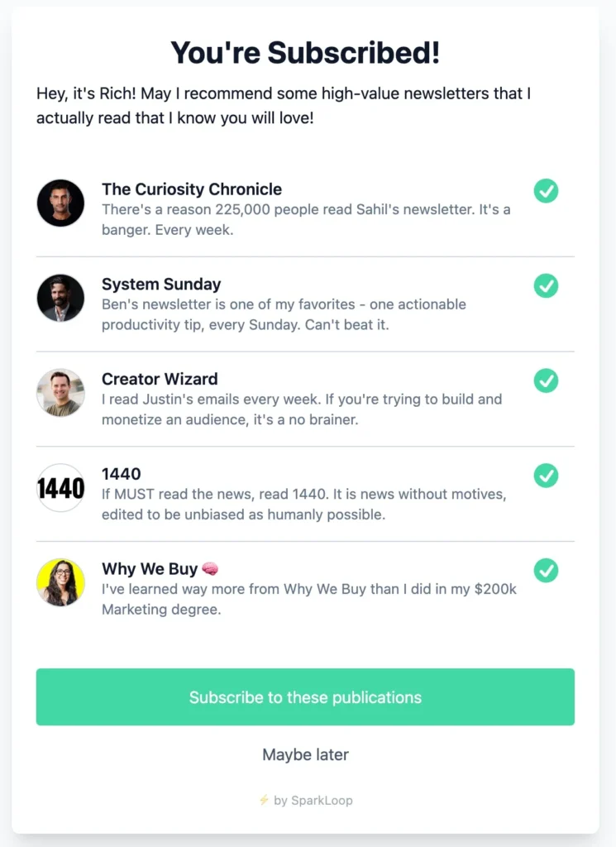Click Justin's avatar for Creator Wizard
This screenshot has height=847, width=616.
pyautogui.click(x=60, y=393)
